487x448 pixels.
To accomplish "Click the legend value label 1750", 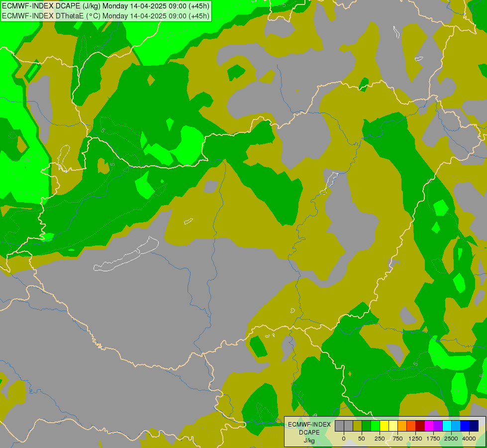I will [x=433, y=439].
